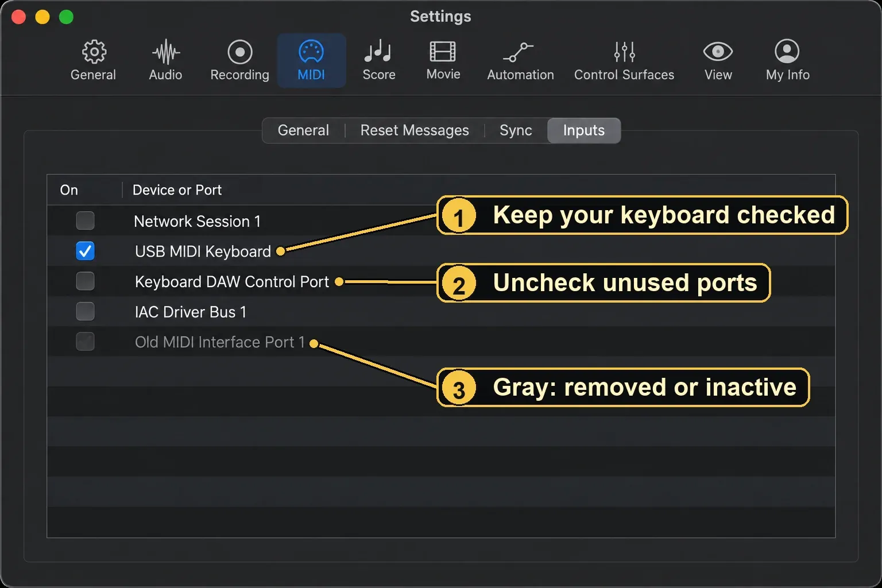The height and width of the screenshot is (588, 882).
Task: Toggle Keyboard DAW Control Port checkbox
Action: pos(86,281)
